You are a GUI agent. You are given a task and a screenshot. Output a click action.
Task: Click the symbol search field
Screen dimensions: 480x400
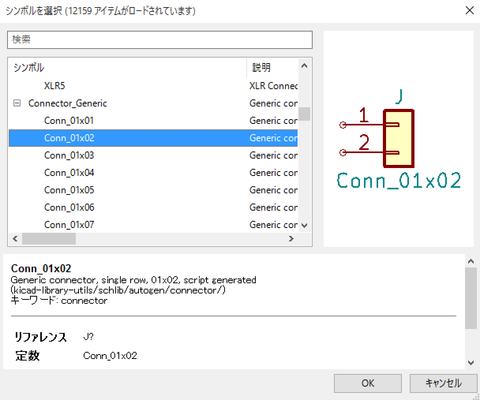pyautogui.click(x=160, y=40)
